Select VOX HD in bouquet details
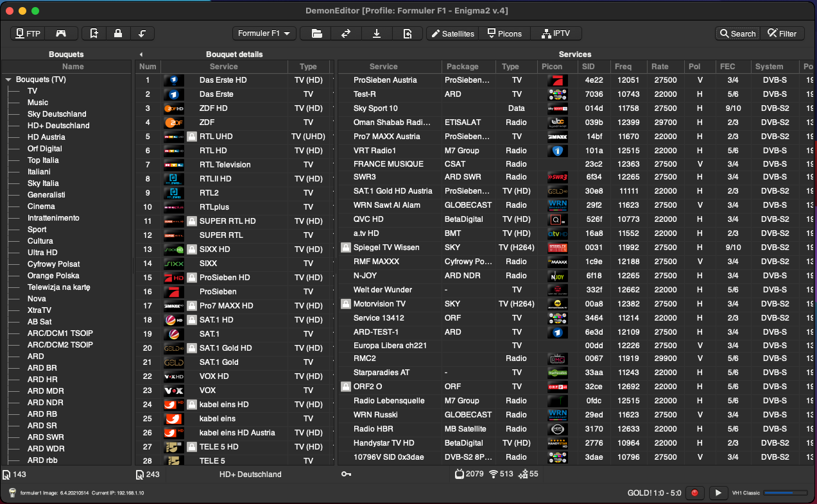This screenshot has height=504, width=817. [235, 376]
